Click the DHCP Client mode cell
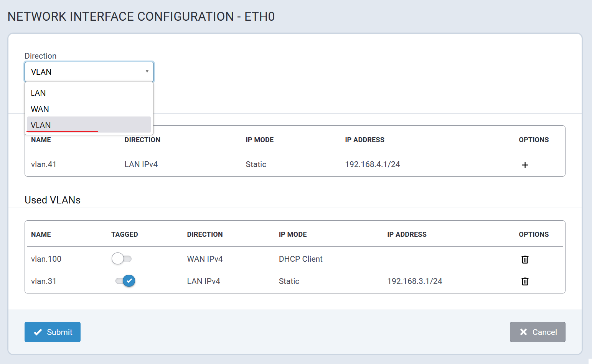 tap(300, 259)
